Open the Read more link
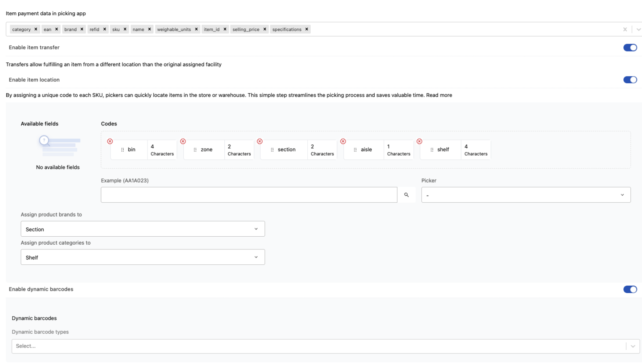Image resolution: width=642 pixels, height=364 pixels. 439,95
